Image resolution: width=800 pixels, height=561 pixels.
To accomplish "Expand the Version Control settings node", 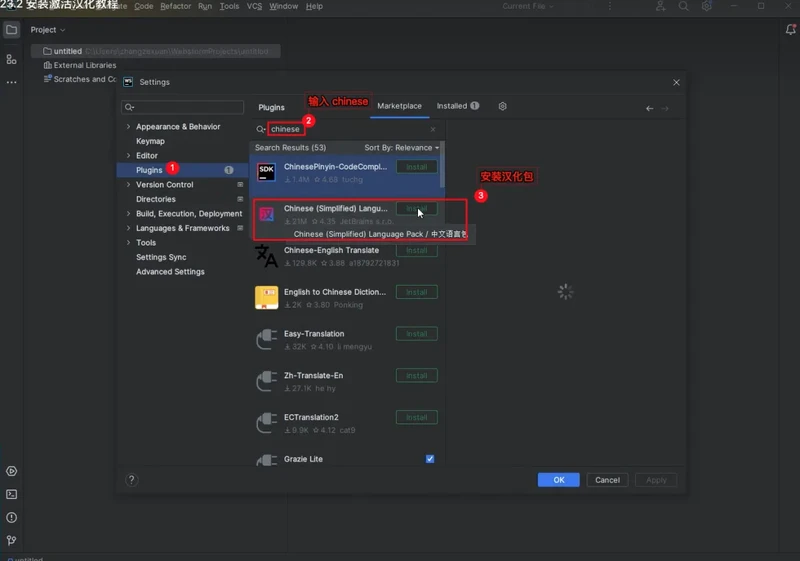I will tap(128, 185).
